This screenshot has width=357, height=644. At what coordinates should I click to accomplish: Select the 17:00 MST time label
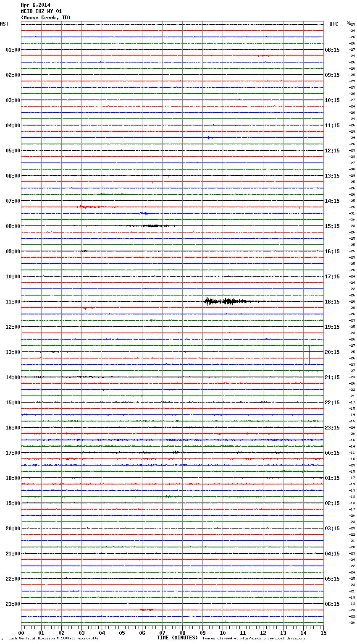pyautogui.click(x=13, y=453)
